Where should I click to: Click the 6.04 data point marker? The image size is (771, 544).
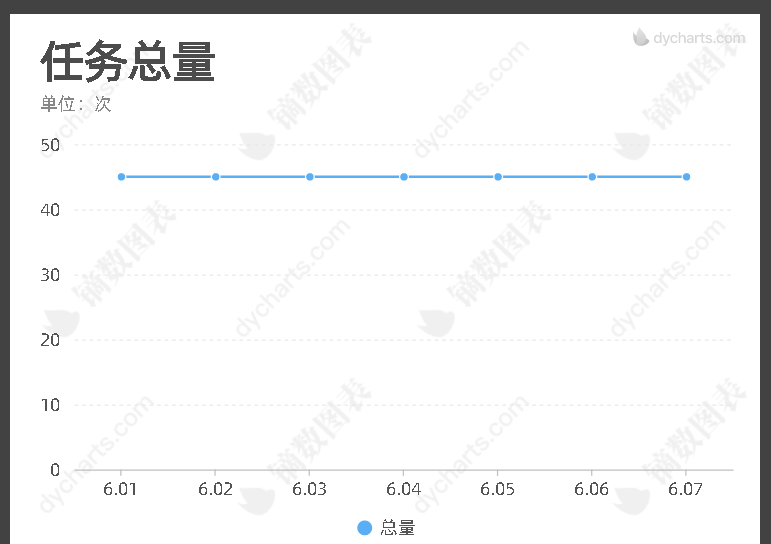point(404,177)
